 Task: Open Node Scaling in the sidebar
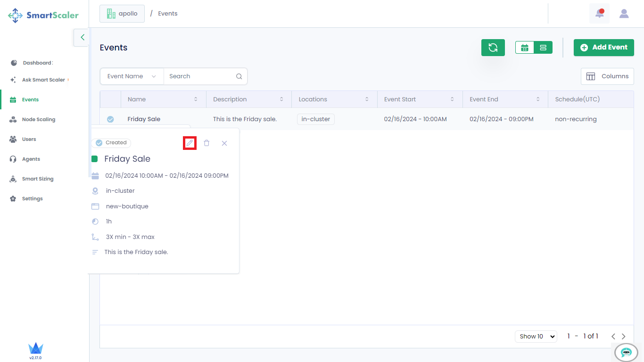(39, 120)
